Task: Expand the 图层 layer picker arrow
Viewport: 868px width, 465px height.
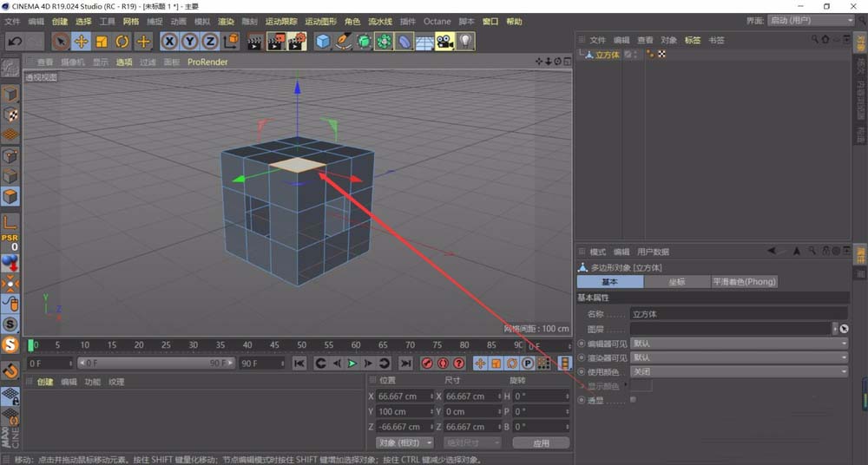Action: pyautogui.click(x=835, y=329)
